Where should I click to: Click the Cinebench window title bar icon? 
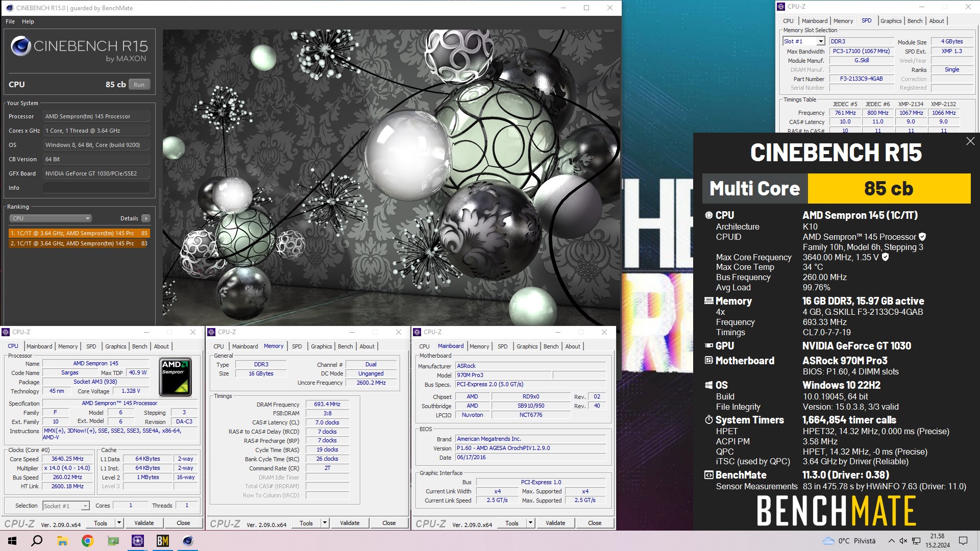coord(10,8)
